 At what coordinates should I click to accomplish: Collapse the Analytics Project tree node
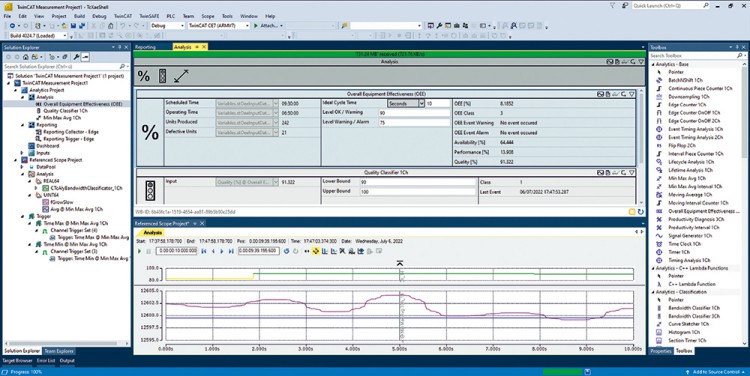click(16, 90)
